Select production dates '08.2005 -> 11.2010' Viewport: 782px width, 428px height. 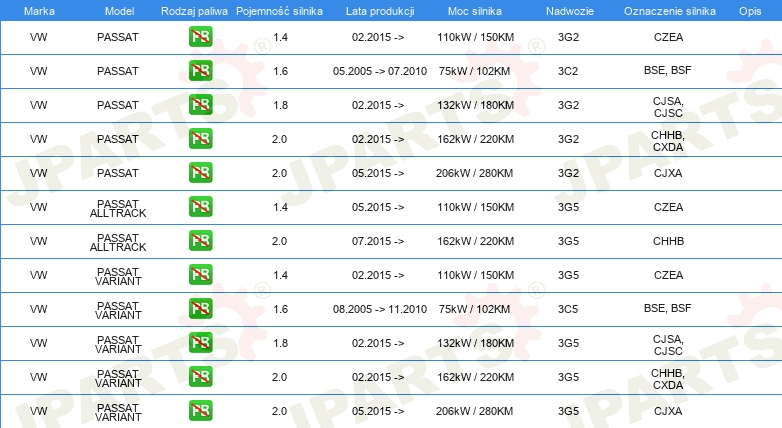[x=380, y=309]
